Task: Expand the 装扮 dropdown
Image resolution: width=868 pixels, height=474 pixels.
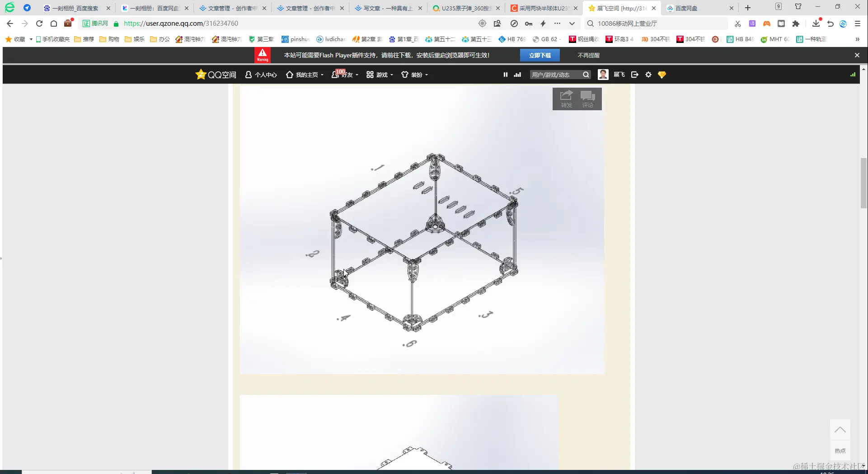Action: click(414, 75)
